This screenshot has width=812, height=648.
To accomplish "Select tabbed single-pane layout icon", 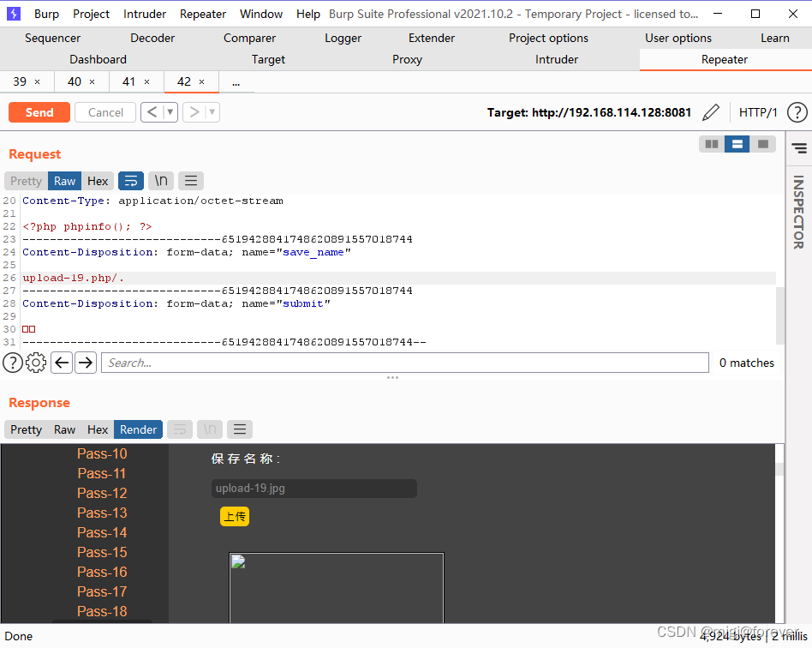I will click(763, 144).
